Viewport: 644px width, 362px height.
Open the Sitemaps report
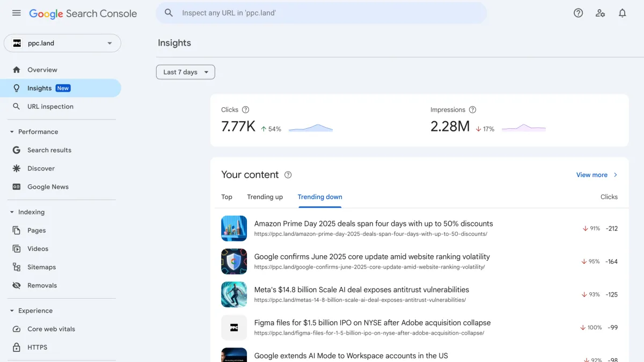pos(41,267)
